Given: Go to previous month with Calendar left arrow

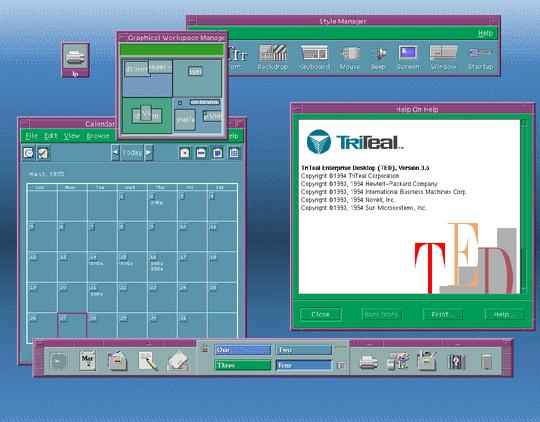Looking at the screenshot, I should pyautogui.click(x=115, y=152).
